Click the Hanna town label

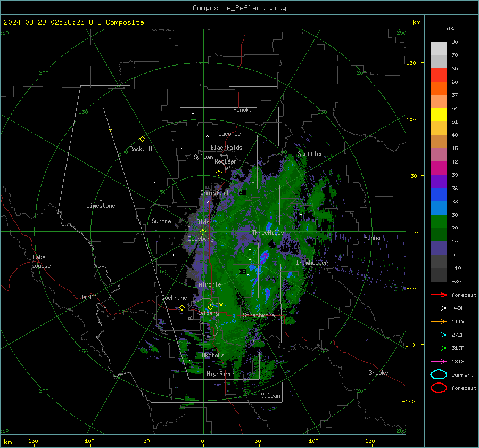[x=372, y=238]
